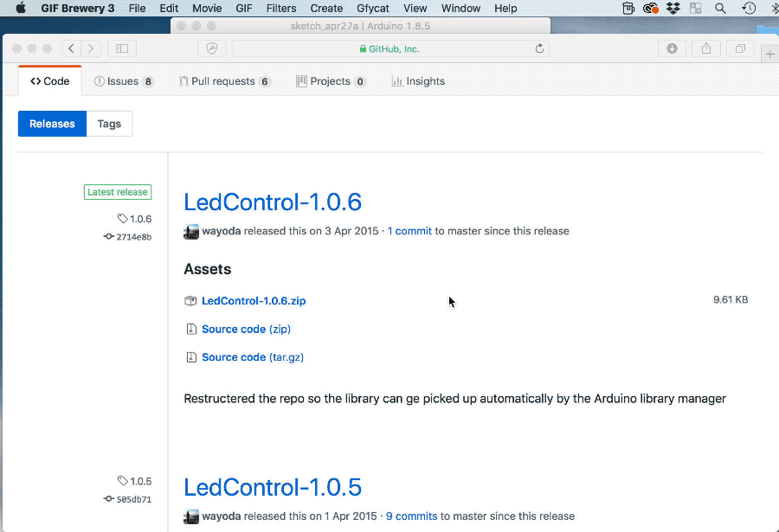Open the Filters menu in menu bar

(281, 8)
